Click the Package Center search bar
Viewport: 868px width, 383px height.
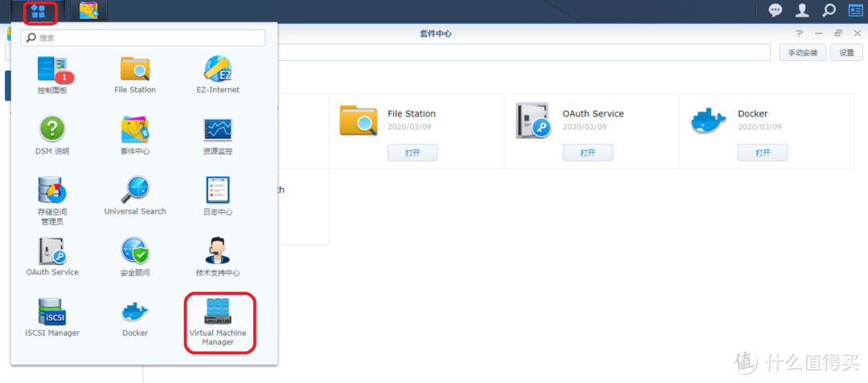[x=524, y=52]
